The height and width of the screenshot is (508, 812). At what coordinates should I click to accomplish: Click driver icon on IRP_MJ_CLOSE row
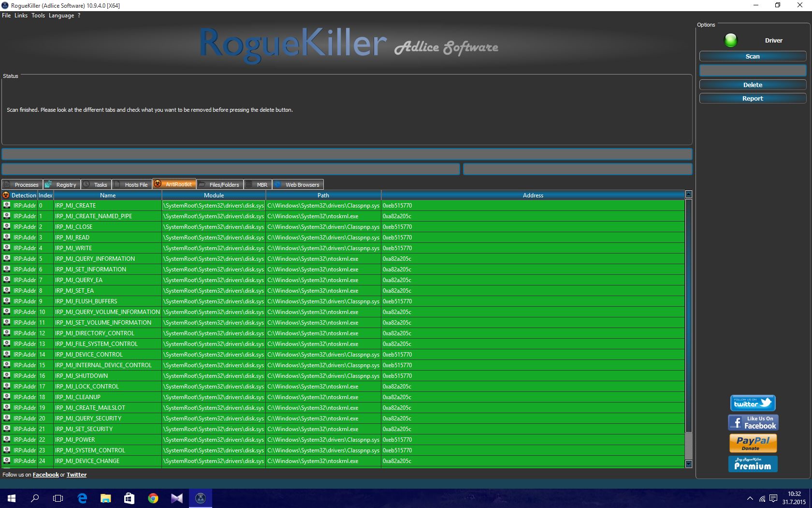(7, 226)
